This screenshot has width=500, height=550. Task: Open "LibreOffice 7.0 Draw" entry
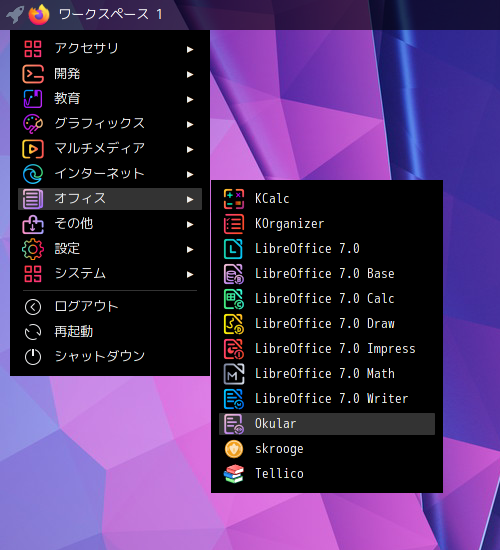tap(327, 324)
